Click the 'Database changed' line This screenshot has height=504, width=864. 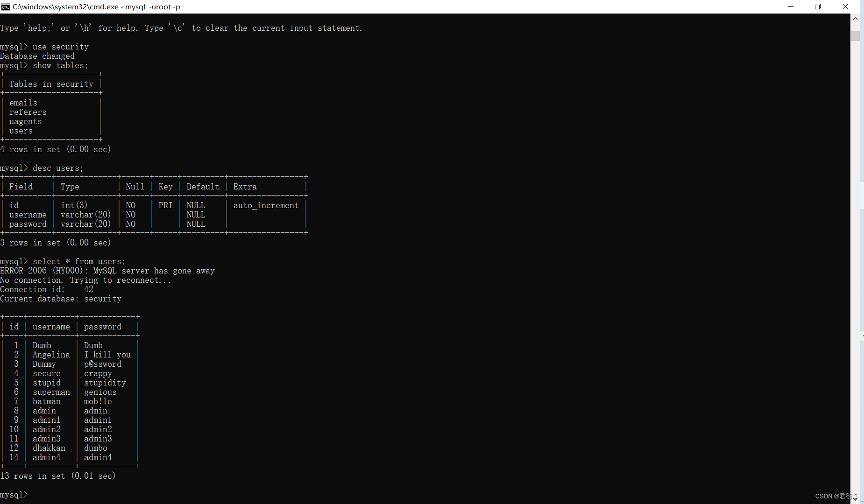click(37, 56)
